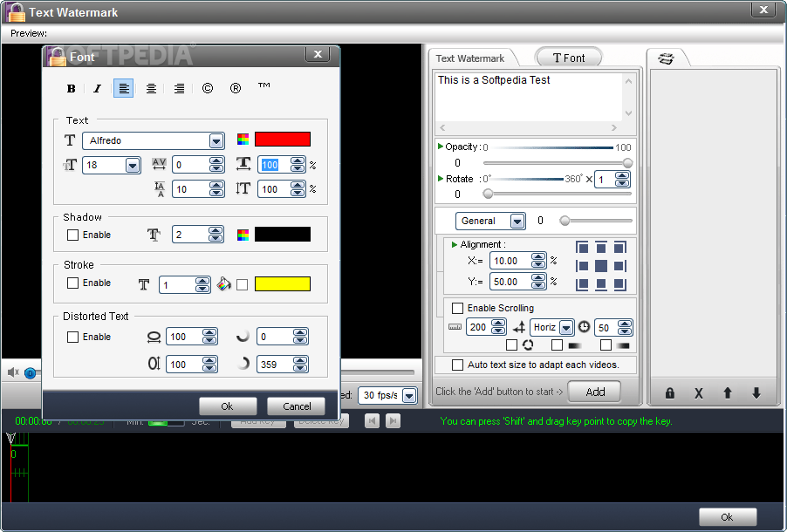Select top-right alignment position
The height and width of the screenshot is (532, 787).
(x=619, y=248)
